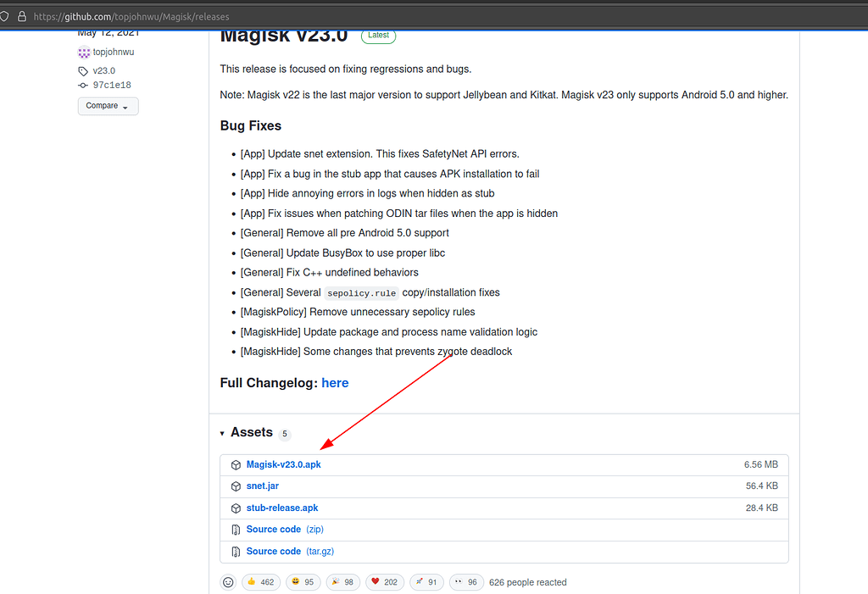Click the github.com URL address field
Viewport: 868px width, 594px height.
[x=339, y=16]
